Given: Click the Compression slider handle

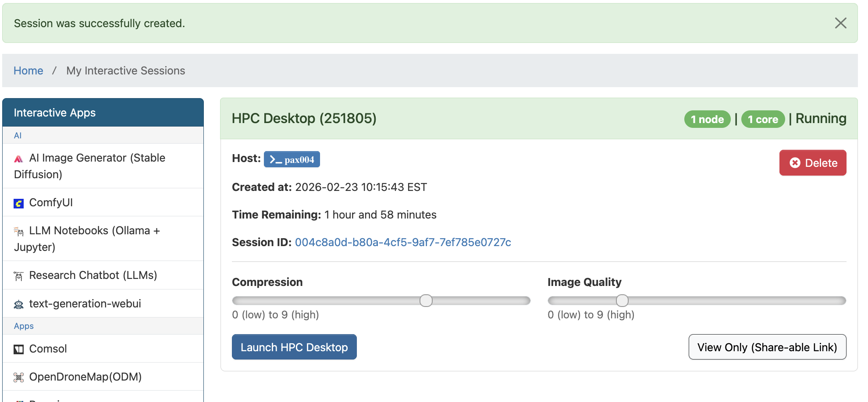Looking at the screenshot, I should pos(426,300).
